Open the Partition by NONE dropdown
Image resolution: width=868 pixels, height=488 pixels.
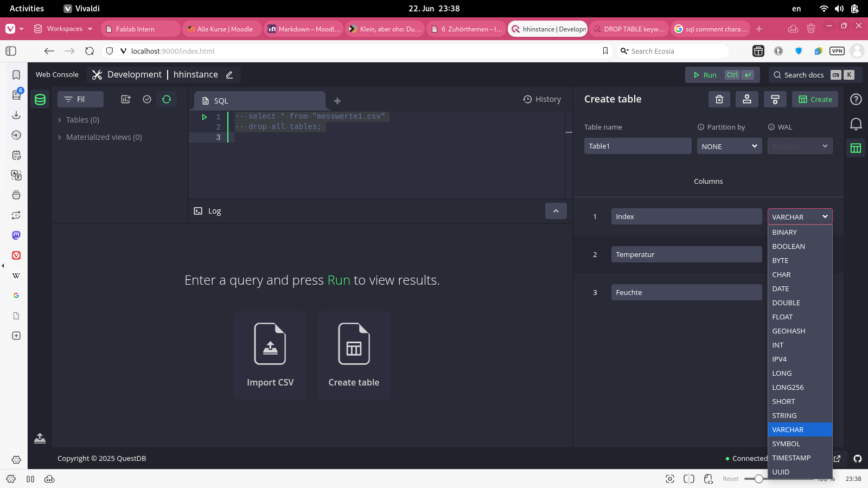729,146
